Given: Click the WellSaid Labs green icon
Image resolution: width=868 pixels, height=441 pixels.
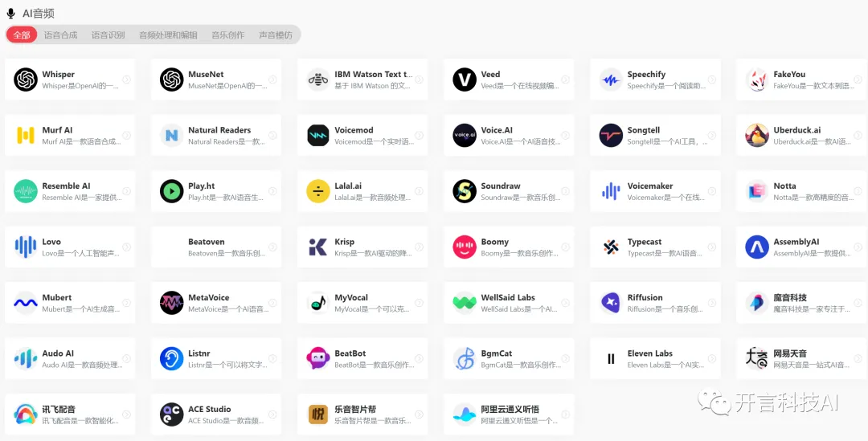Looking at the screenshot, I should 465,303.
